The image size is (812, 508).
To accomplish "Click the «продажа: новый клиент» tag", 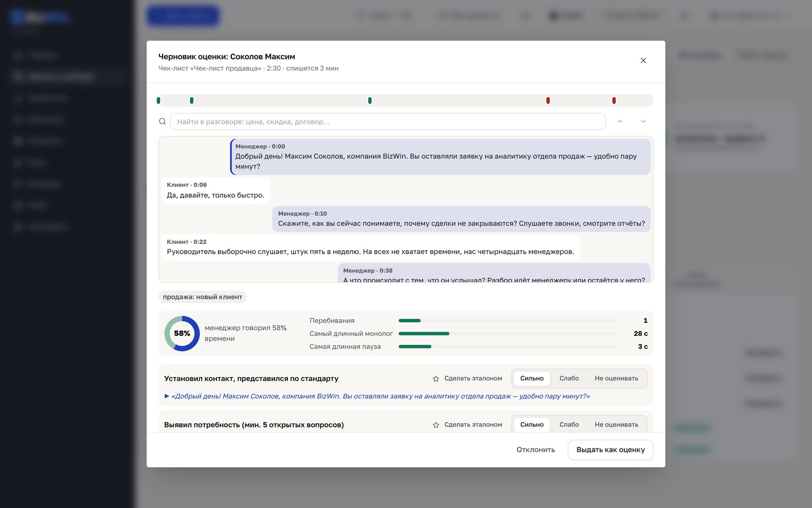I will [203, 297].
